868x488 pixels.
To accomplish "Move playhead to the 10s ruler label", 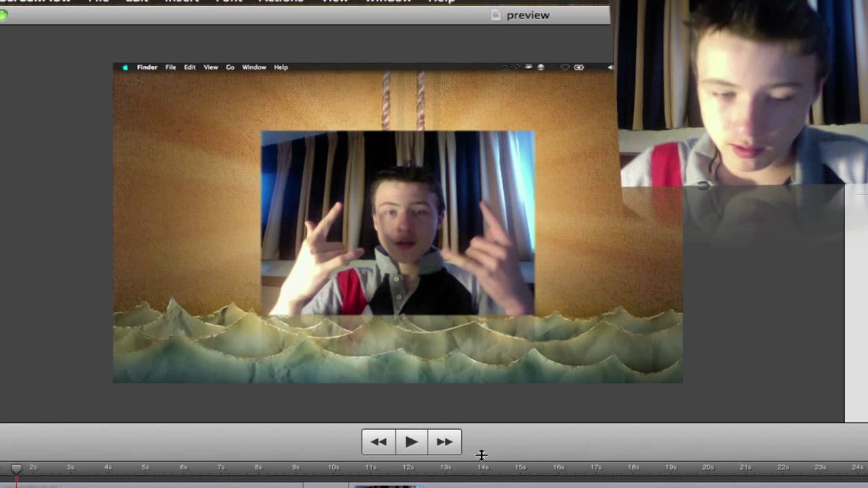I will [x=333, y=467].
